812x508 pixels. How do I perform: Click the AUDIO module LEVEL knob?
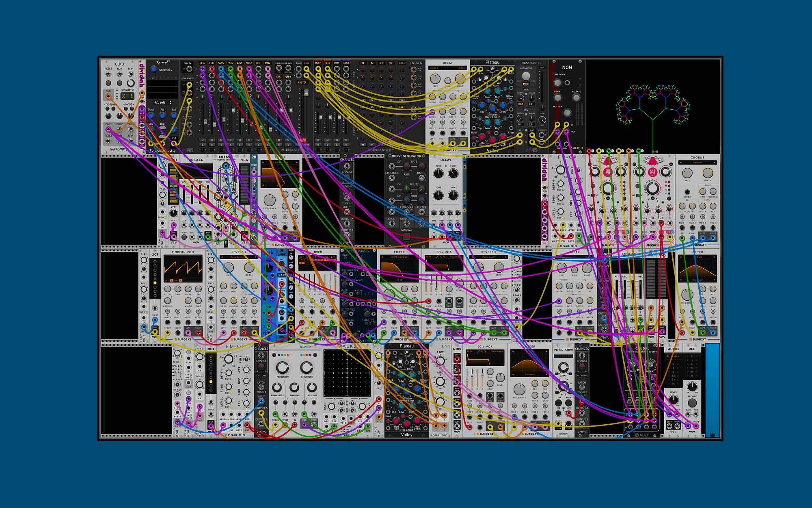(674, 399)
